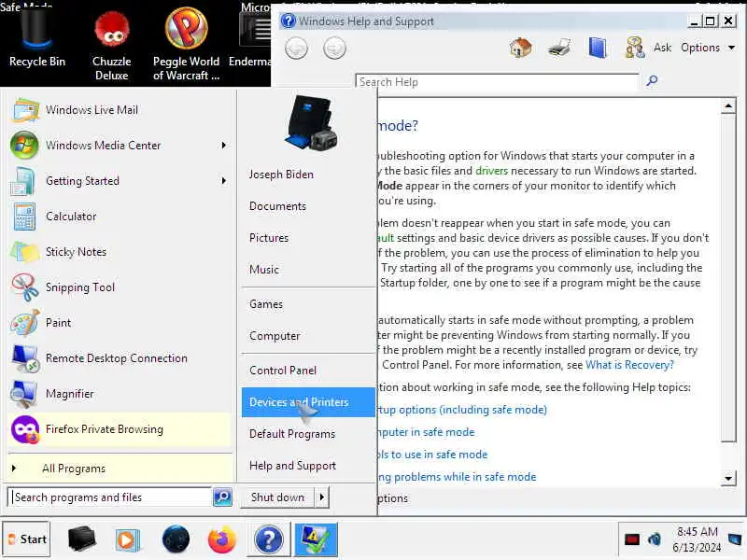This screenshot has width=747, height=560.
Task: Open Firefox Private Browsing icon
Action: click(25, 429)
